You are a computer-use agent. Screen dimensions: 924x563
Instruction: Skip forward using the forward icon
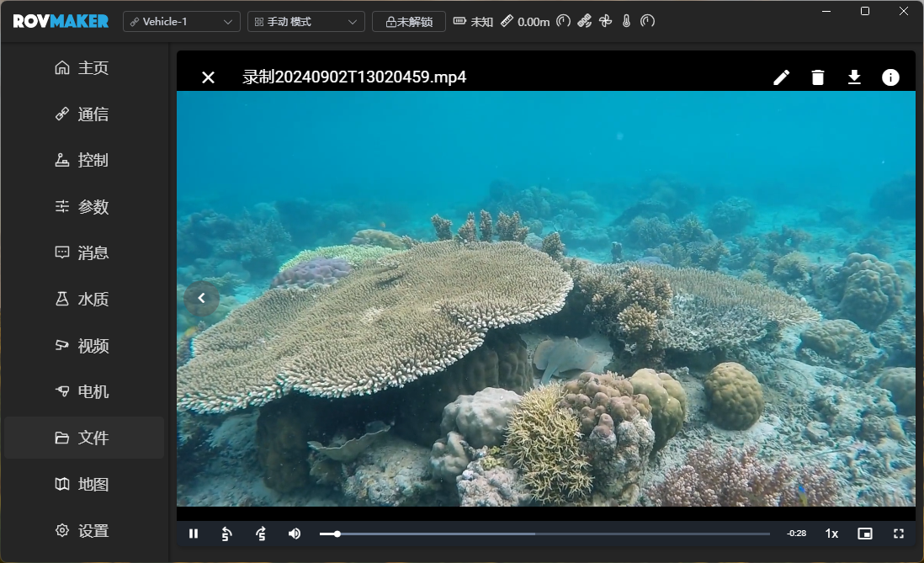pos(261,534)
